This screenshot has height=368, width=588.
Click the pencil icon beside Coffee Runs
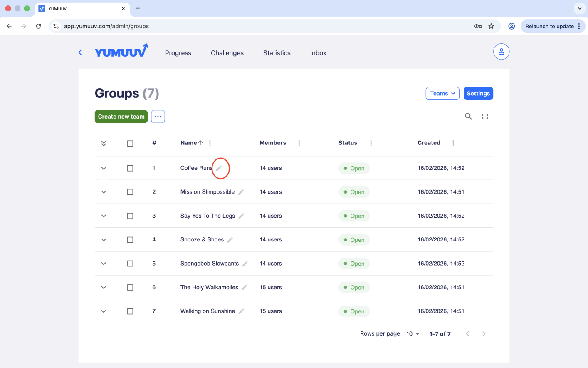219,168
